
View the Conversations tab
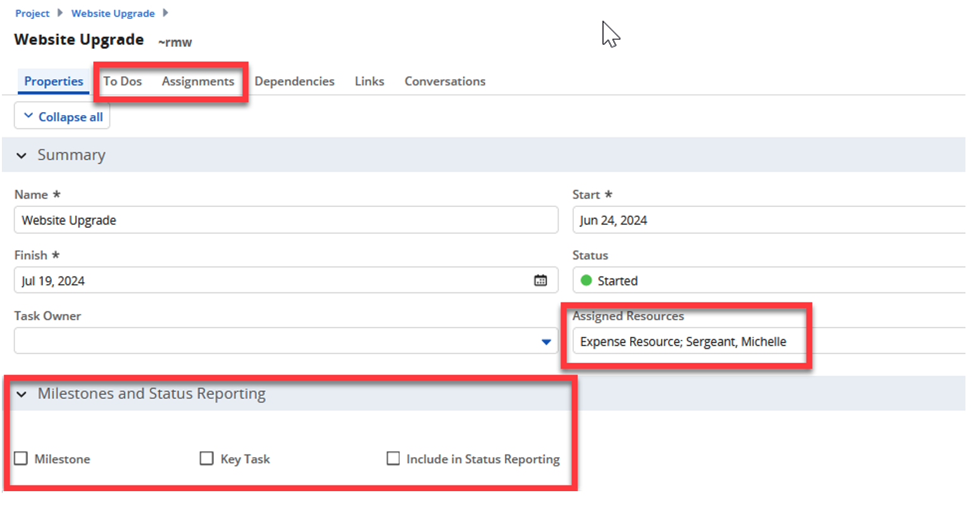445,81
